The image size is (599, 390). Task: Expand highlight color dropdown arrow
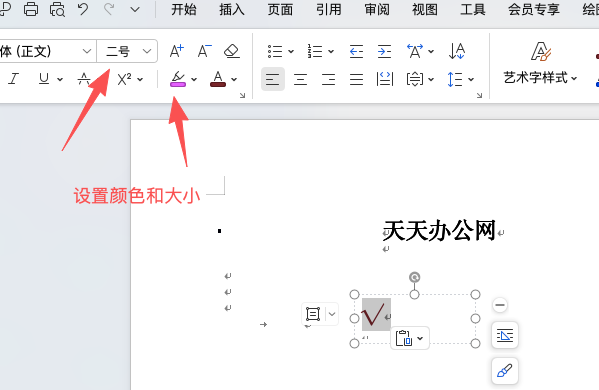point(194,79)
